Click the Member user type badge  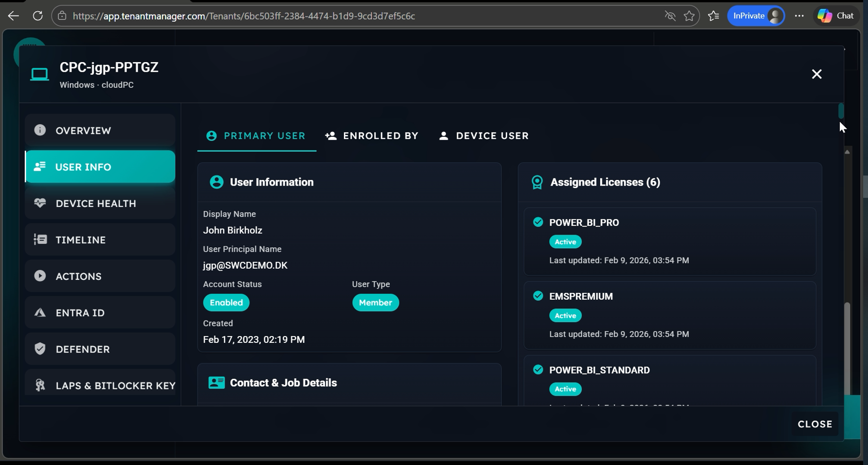coord(375,303)
